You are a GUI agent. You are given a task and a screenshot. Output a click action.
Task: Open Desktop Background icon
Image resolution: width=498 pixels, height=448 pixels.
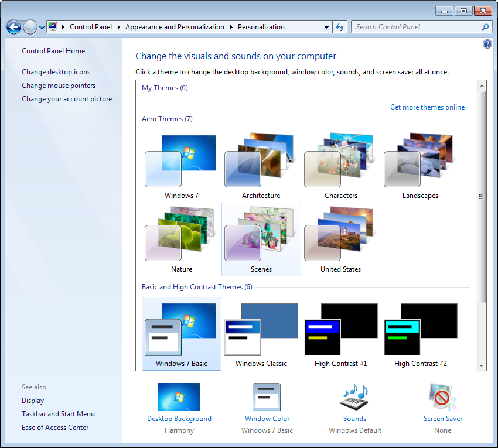[x=179, y=397]
